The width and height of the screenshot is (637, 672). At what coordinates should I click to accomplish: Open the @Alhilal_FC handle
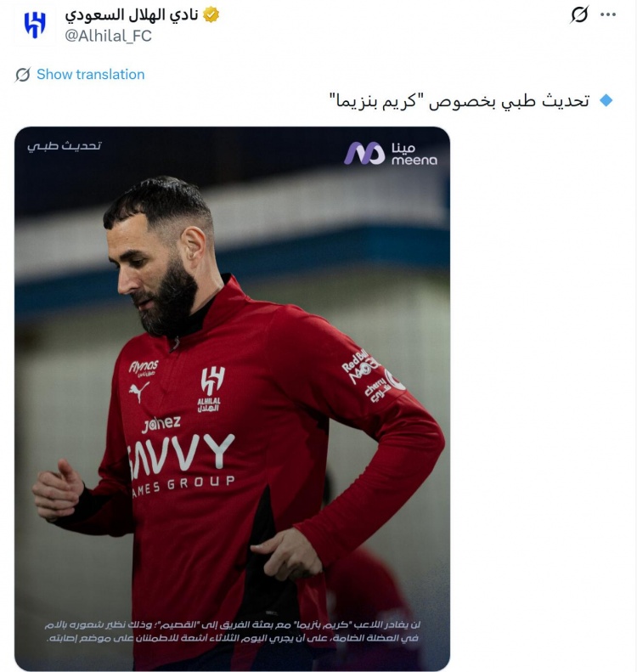(109, 36)
